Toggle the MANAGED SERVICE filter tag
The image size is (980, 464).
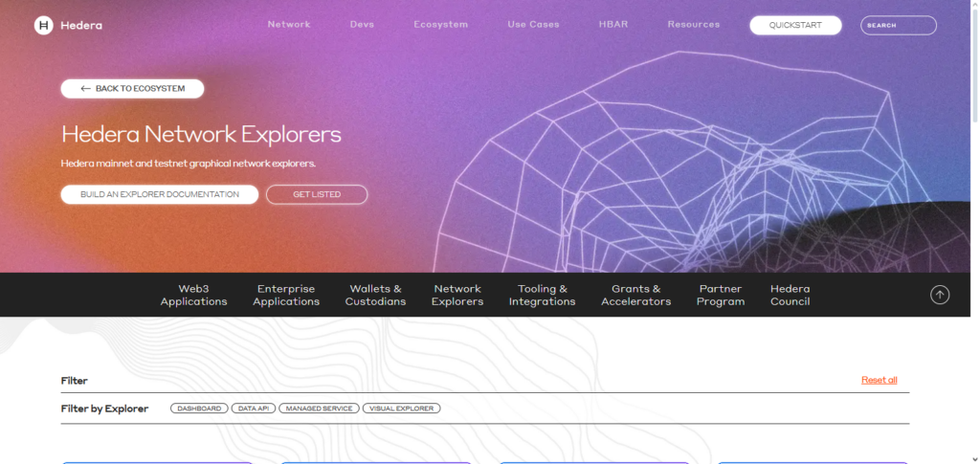pos(319,409)
